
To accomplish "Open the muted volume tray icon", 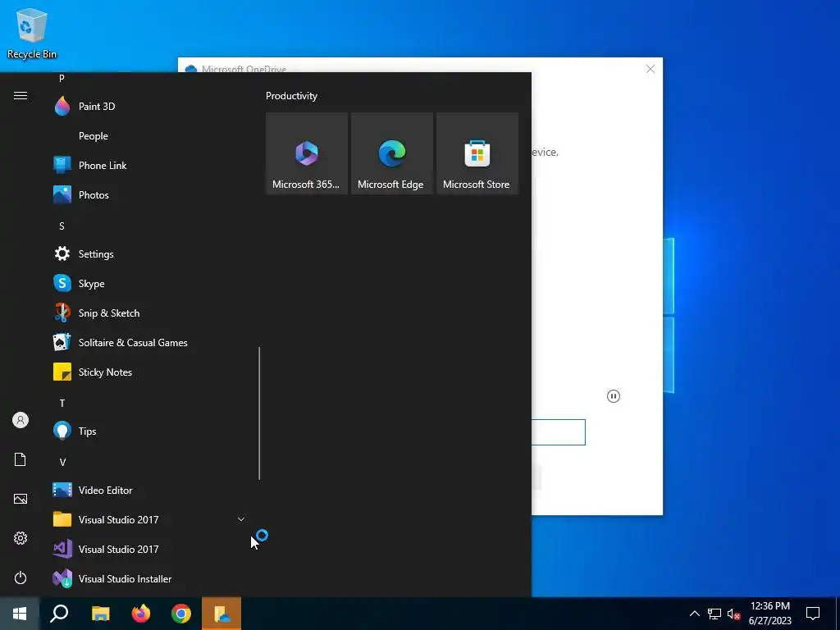I will coord(733,614).
